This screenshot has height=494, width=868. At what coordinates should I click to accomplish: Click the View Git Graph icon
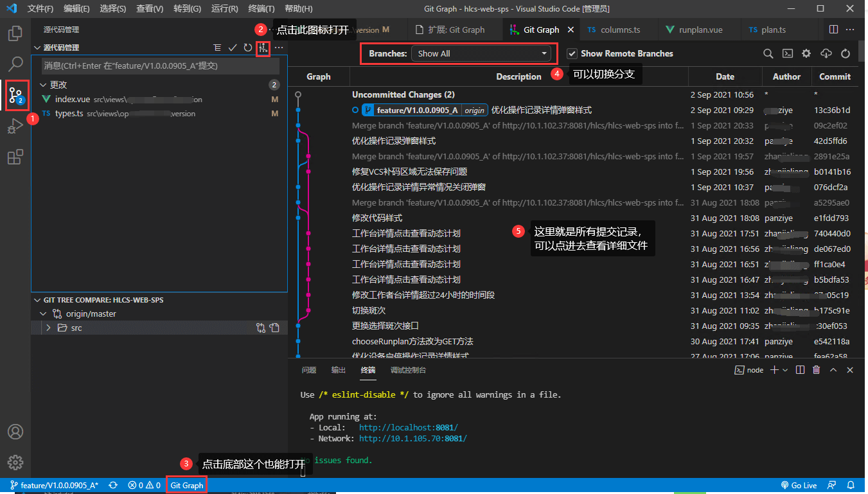pos(263,48)
